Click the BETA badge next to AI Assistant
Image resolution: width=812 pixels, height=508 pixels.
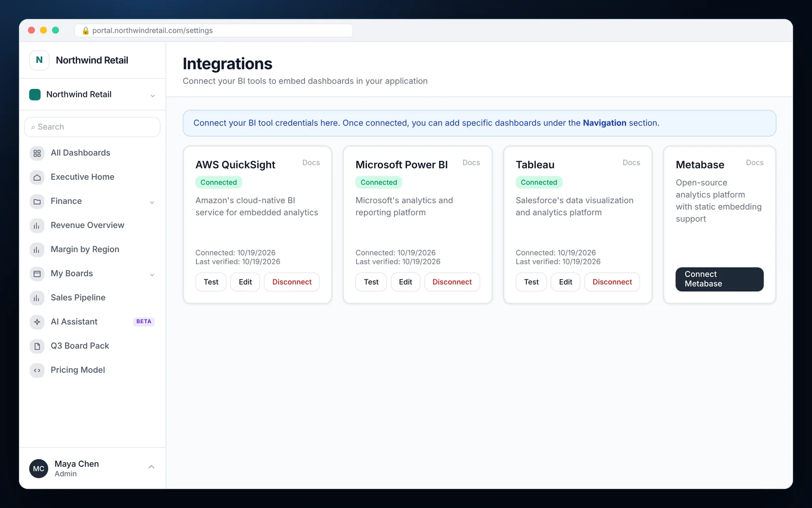click(x=144, y=322)
